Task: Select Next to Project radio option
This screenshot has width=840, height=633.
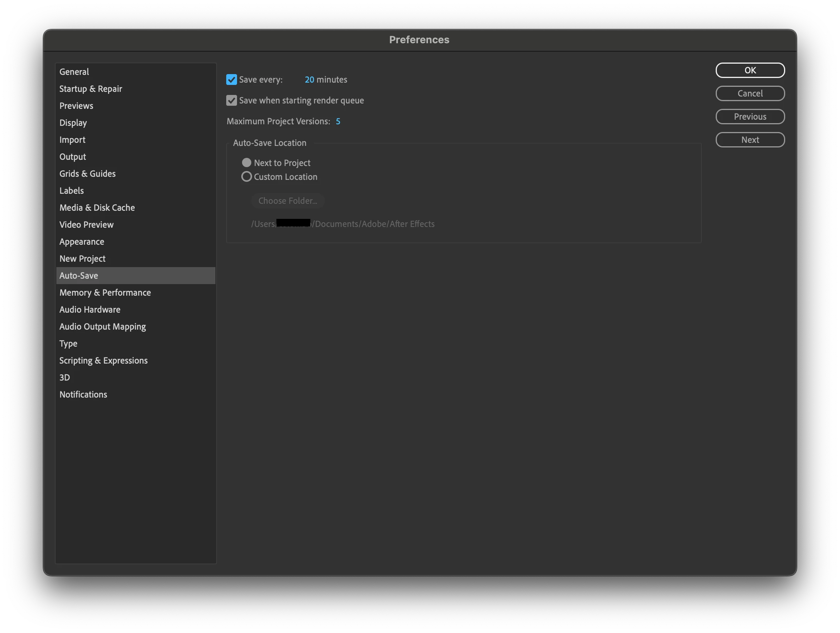Action: [247, 162]
